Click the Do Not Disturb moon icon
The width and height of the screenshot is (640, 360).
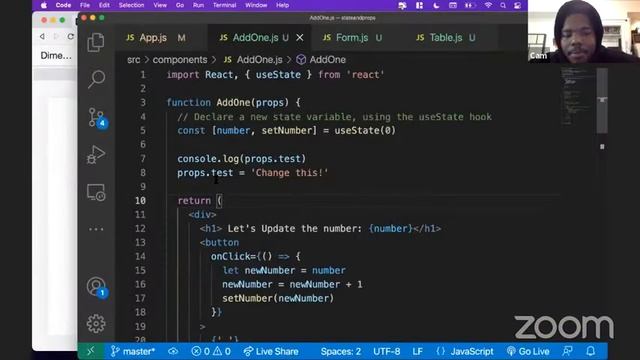click(x=436, y=5)
